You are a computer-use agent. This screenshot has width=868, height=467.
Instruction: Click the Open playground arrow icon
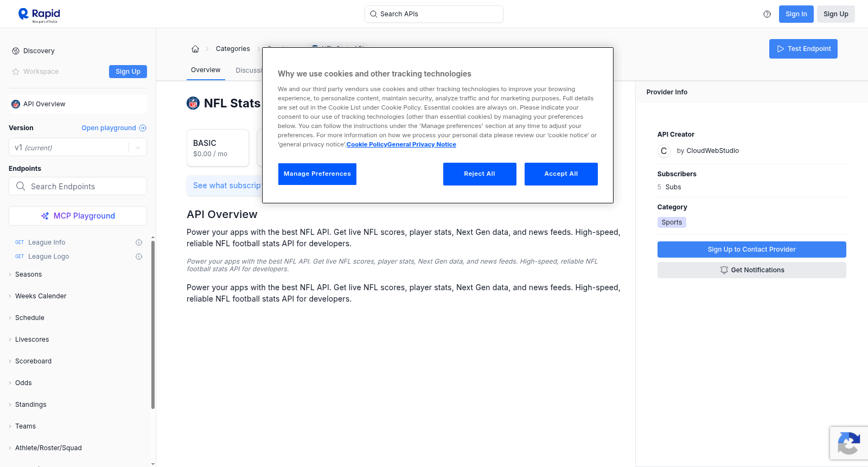pos(143,128)
